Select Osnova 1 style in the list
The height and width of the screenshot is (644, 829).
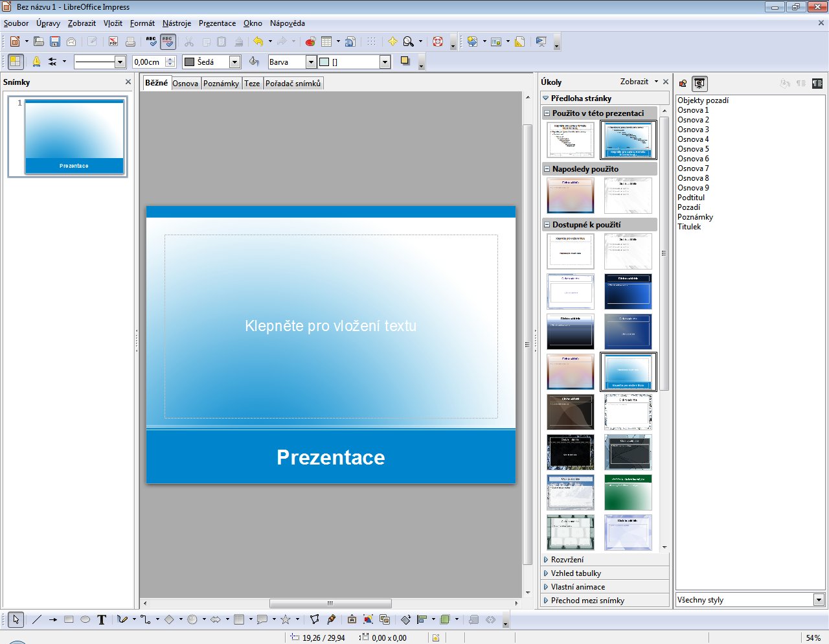(x=693, y=110)
